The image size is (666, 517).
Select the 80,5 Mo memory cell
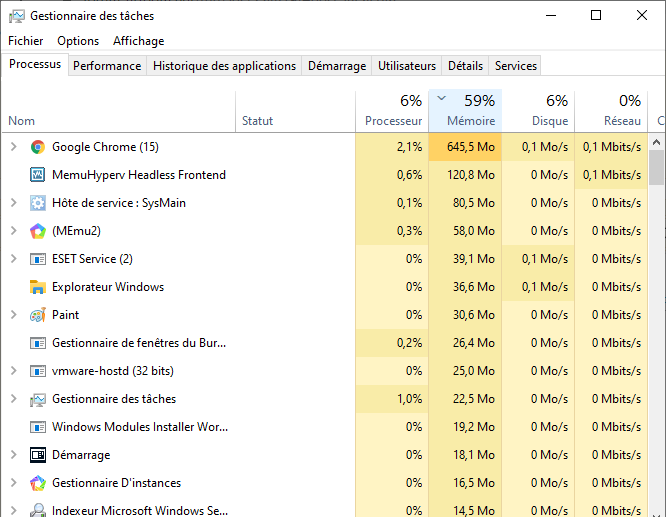pos(465,203)
